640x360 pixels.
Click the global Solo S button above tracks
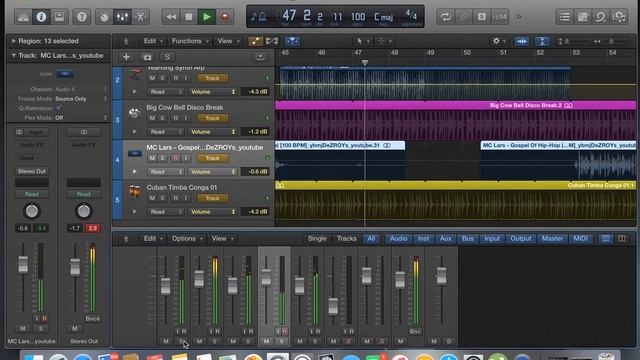167,57
